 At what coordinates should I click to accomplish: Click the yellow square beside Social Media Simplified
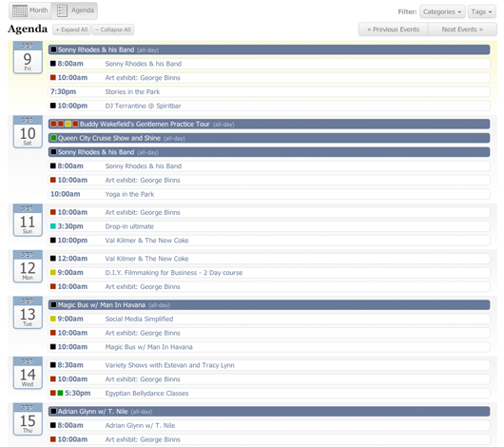(53, 319)
